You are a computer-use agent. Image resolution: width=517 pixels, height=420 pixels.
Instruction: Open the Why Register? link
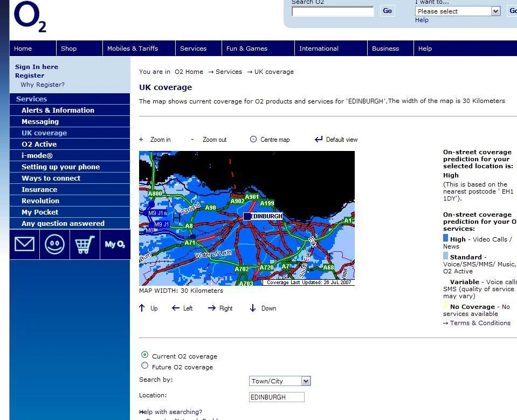(43, 85)
